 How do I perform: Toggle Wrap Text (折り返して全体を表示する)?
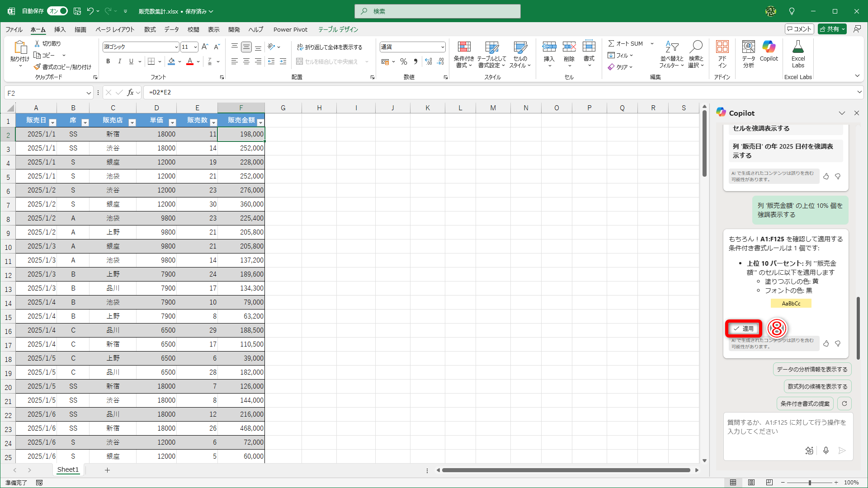[330, 47]
